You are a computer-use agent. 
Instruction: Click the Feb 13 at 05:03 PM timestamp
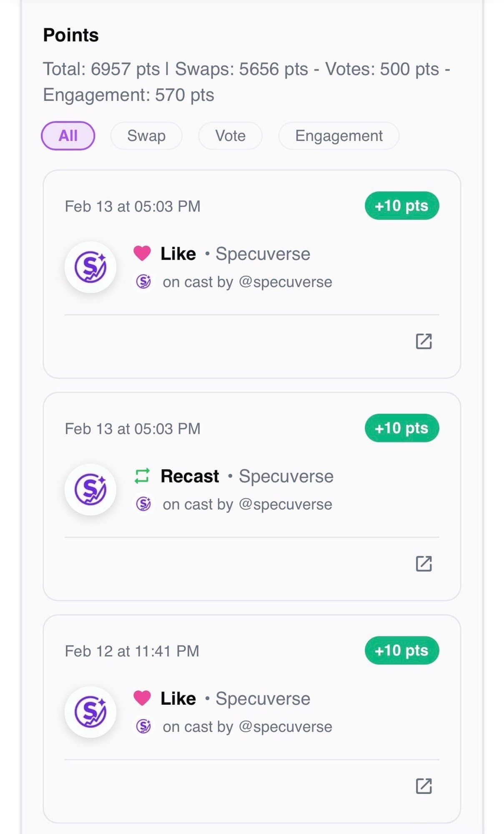132,206
